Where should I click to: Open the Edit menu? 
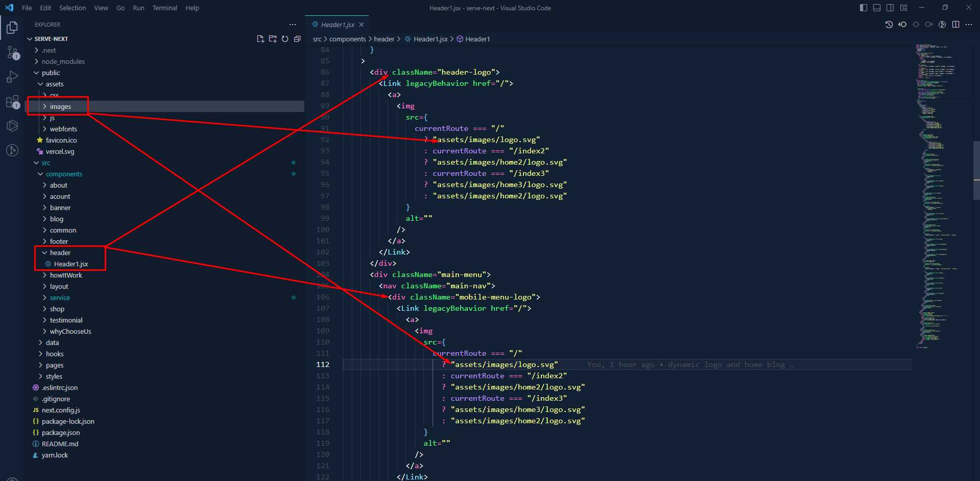[x=45, y=8]
